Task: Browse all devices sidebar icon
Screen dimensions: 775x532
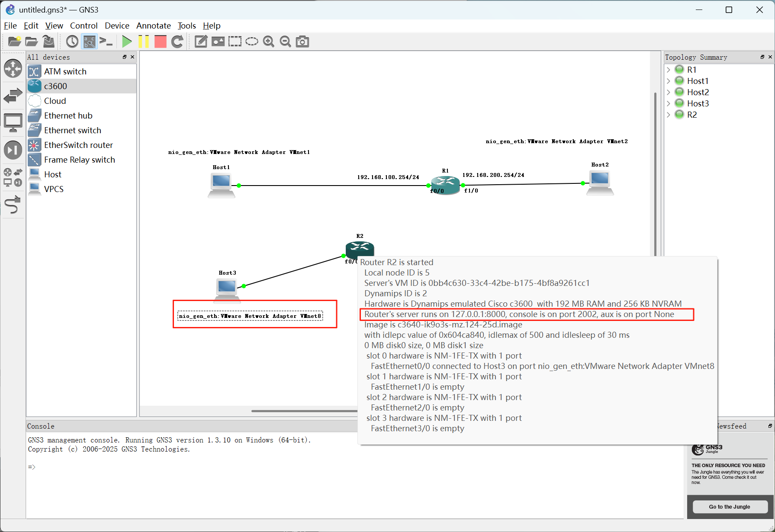Action: [13, 177]
